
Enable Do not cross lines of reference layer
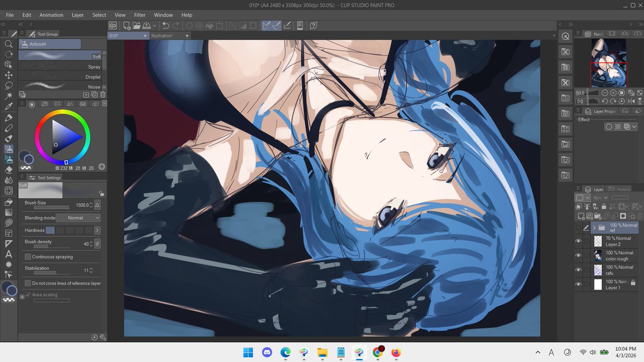[x=28, y=283]
